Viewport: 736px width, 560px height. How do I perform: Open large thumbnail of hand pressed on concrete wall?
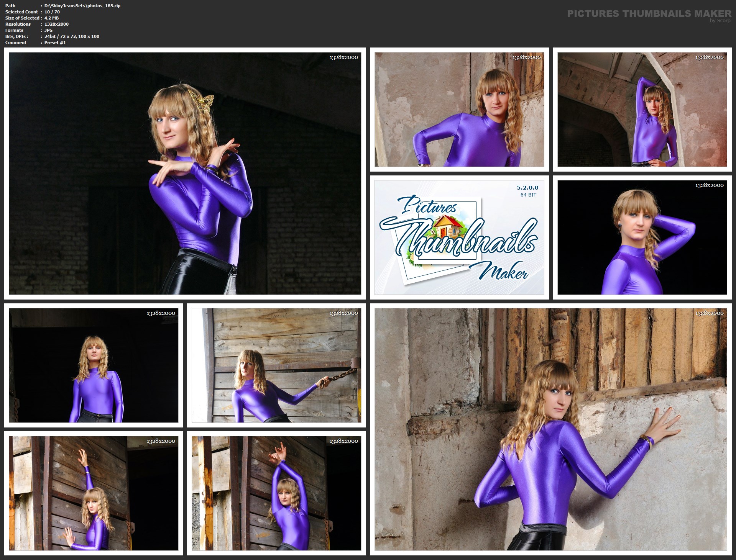tap(551, 429)
